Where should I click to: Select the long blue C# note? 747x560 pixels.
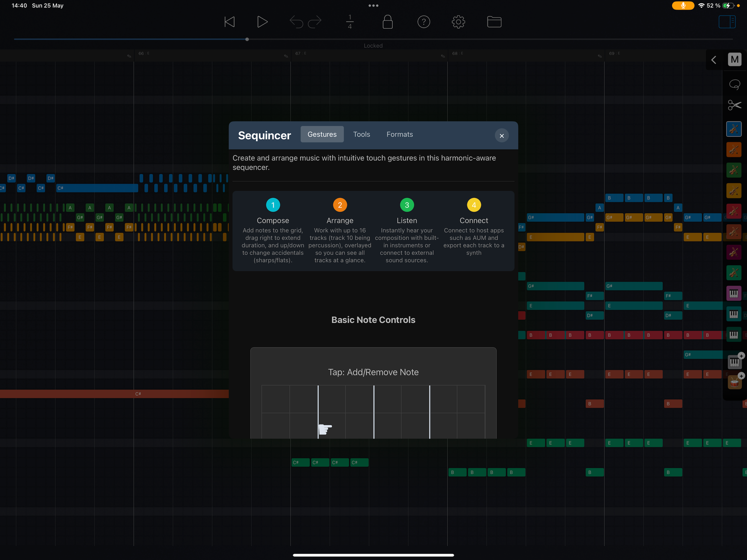tap(97, 188)
